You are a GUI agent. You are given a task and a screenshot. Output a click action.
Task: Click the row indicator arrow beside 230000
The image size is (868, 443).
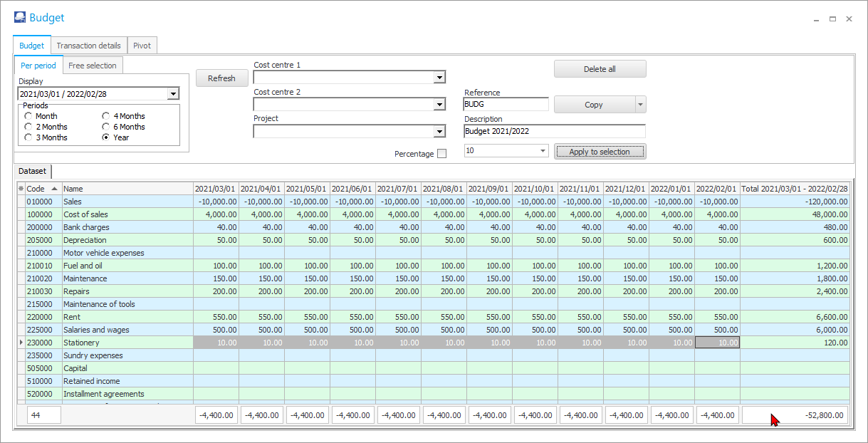coord(21,343)
